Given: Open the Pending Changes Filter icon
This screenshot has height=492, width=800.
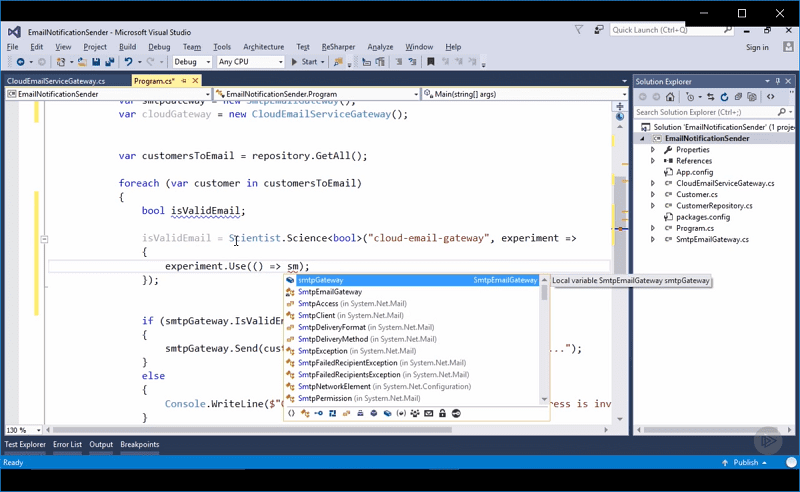Looking at the screenshot, I should pyautogui.click(x=690, y=96).
